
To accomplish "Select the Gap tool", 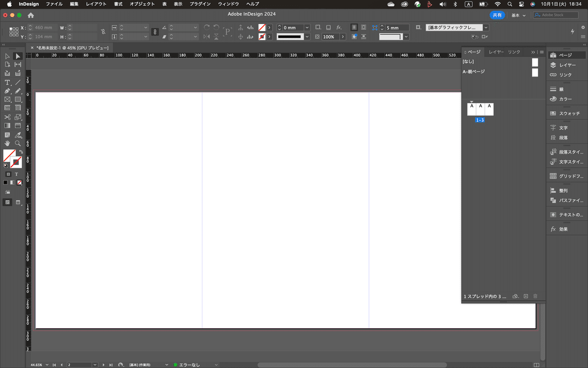I will coord(18,64).
